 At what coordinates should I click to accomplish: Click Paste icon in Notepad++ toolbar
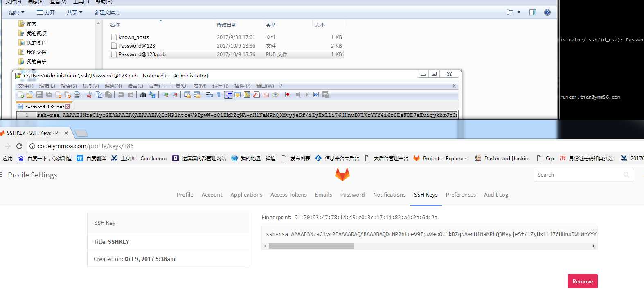point(108,95)
